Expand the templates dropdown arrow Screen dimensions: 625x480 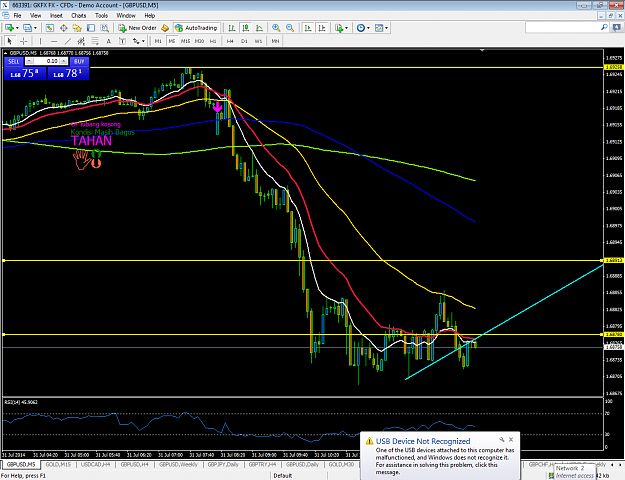387,28
